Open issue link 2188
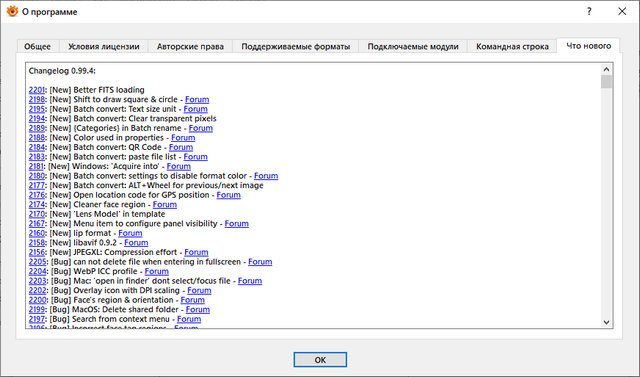Viewport: 640px width, 377px height. tap(37, 137)
